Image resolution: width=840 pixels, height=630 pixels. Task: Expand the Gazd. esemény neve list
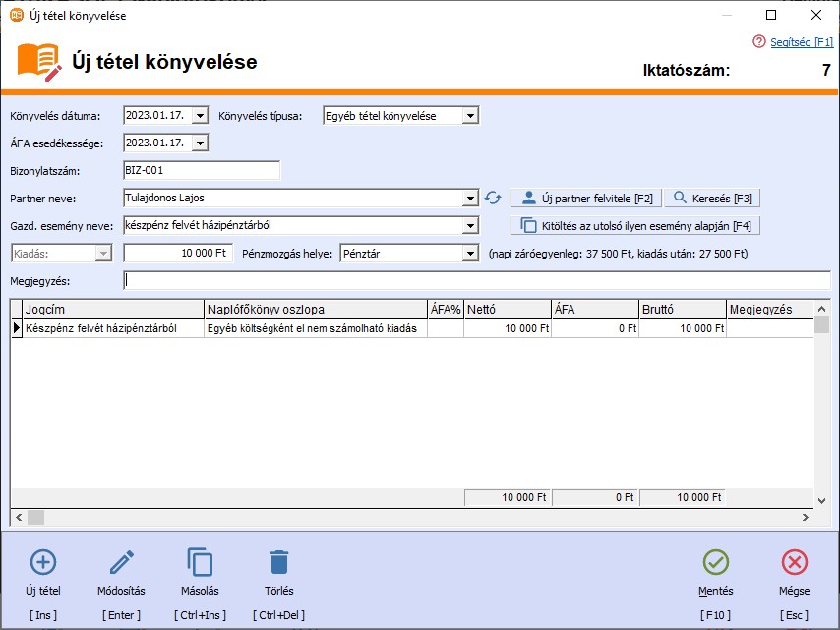pos(471,225)
